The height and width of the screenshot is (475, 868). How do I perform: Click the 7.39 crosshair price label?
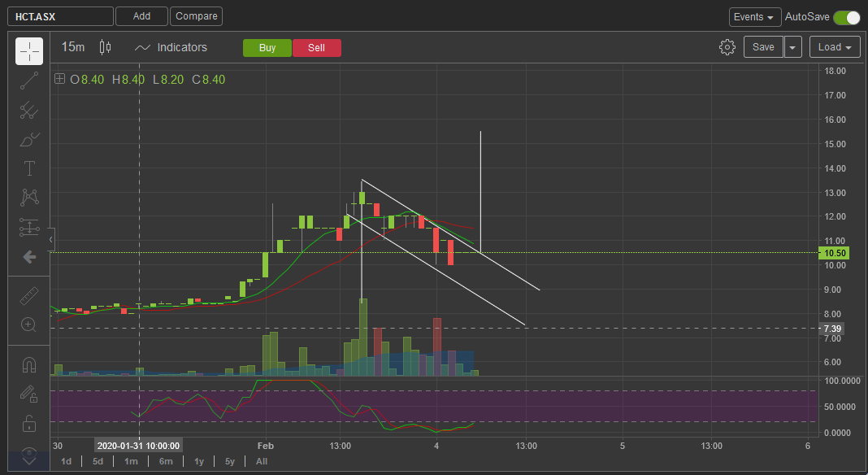pos(832,329)
